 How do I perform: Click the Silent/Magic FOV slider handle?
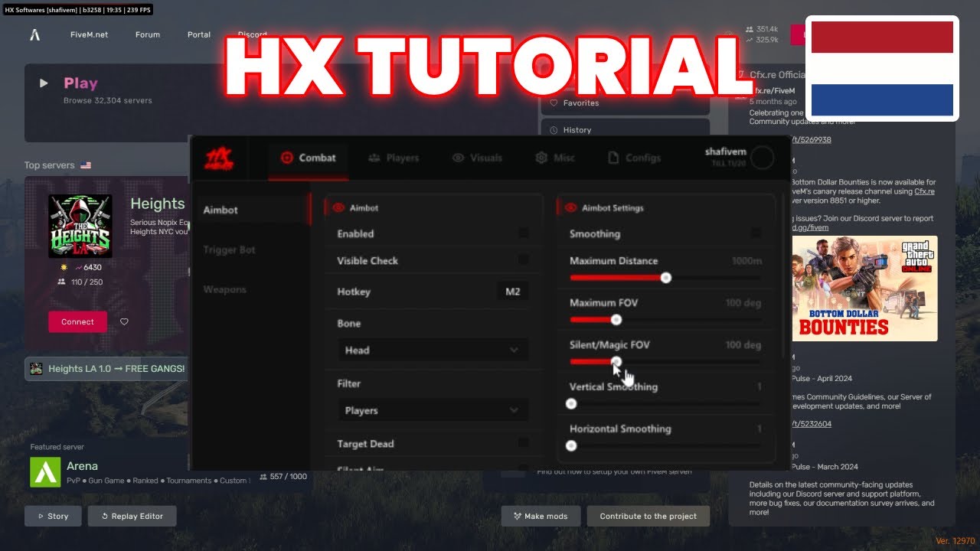pos(616,362)
